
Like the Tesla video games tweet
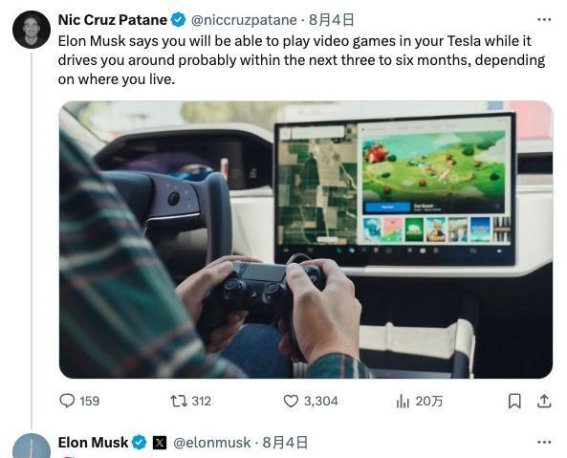pos(310,401)
